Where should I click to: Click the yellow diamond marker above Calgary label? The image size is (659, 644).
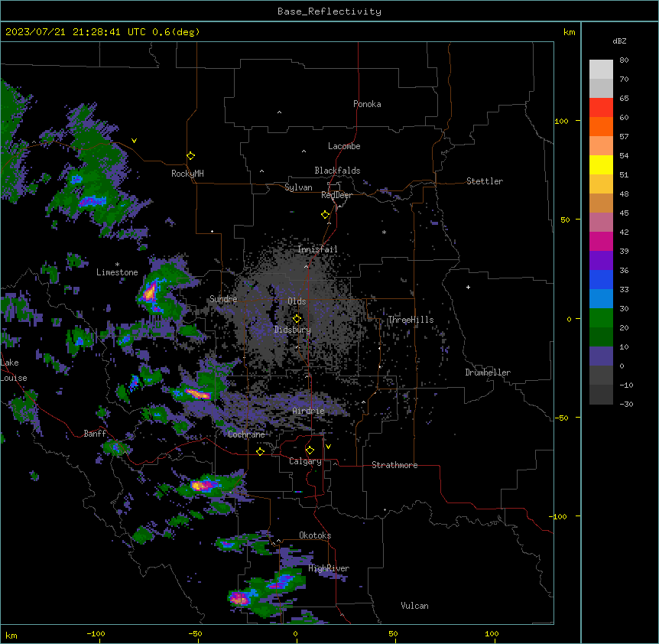[310, 450]
